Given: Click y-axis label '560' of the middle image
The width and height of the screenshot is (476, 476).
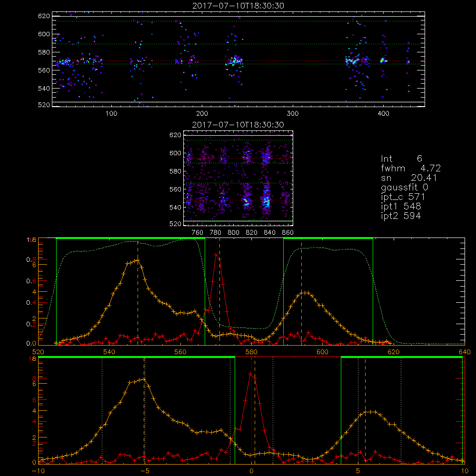Looking at the screenshot, I should (x=175, y=189).
